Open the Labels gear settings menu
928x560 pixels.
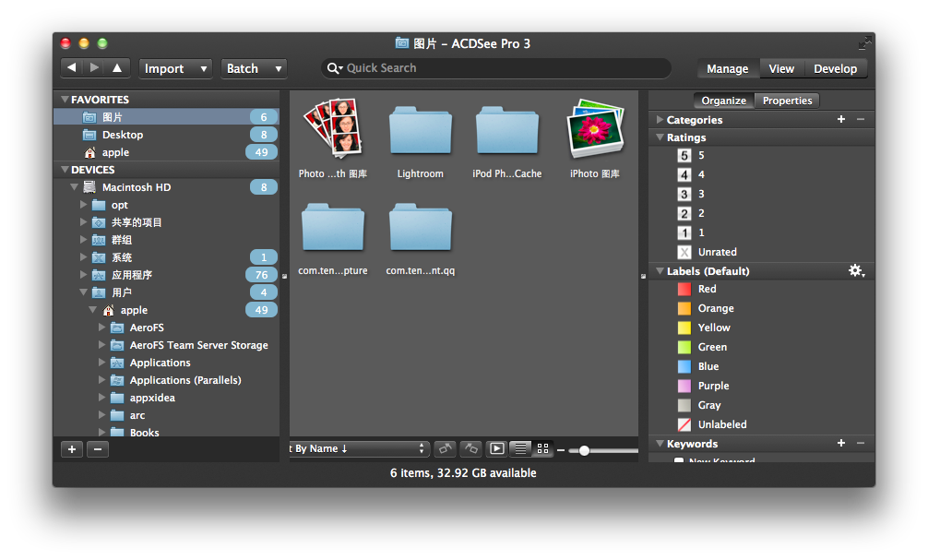[856, 271]
